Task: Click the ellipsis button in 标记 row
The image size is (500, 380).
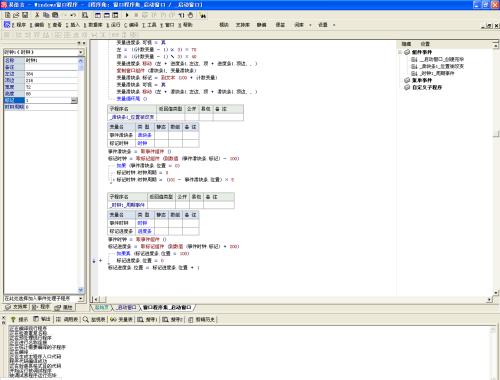Action: tap(74, 100)
